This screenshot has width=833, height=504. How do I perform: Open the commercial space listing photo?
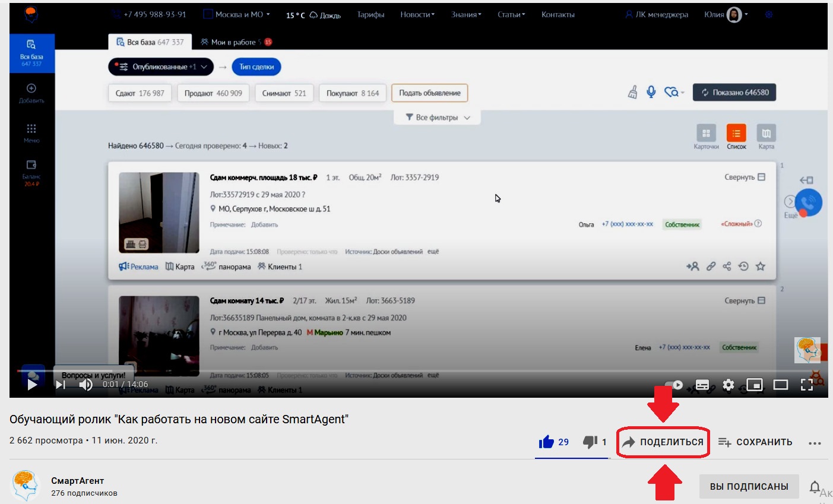(x=159, y=213)
